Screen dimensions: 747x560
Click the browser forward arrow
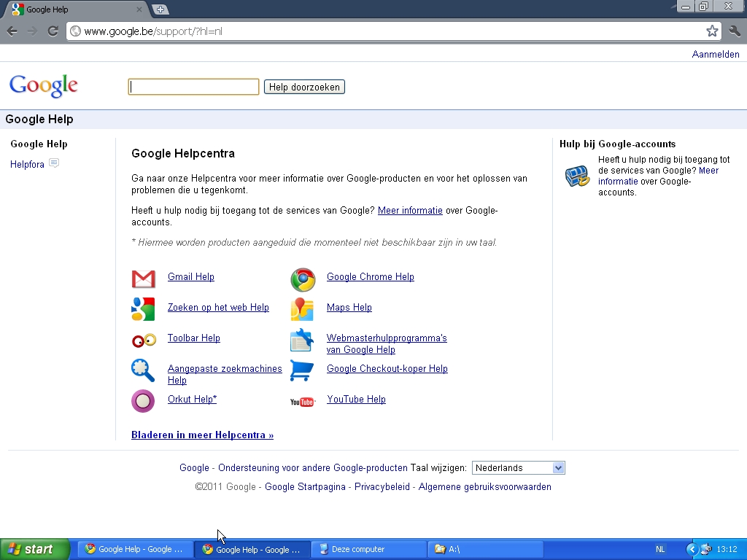coord(32,31)
